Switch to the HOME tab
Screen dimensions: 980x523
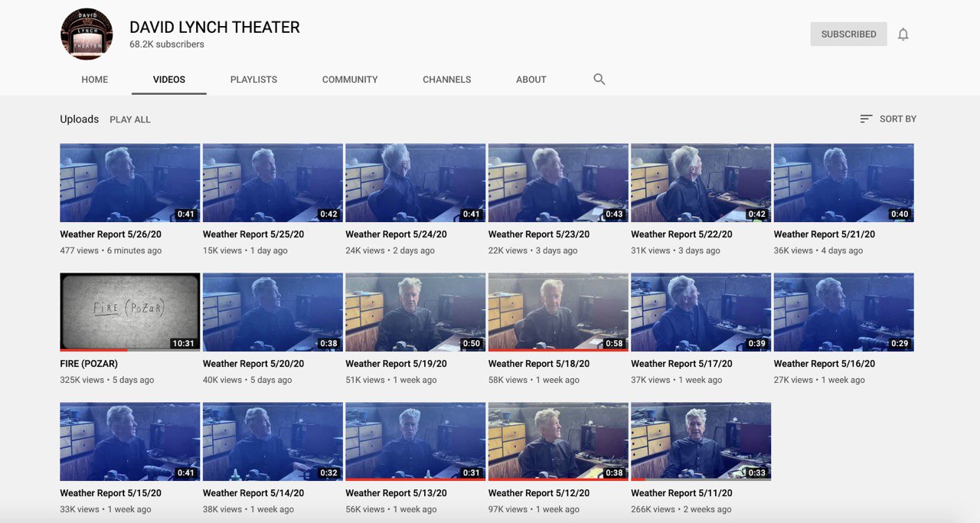(x=95, y=80)
